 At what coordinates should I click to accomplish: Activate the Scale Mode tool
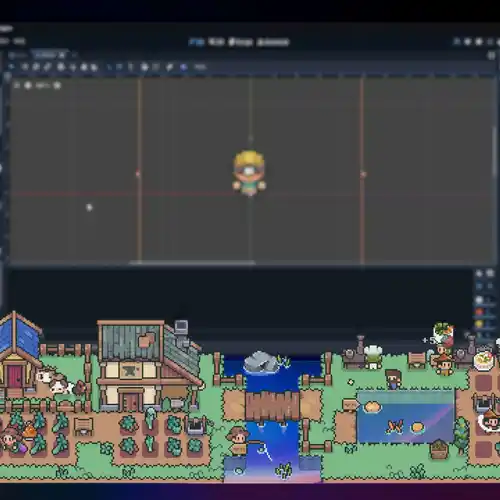(x=47, y=67)
